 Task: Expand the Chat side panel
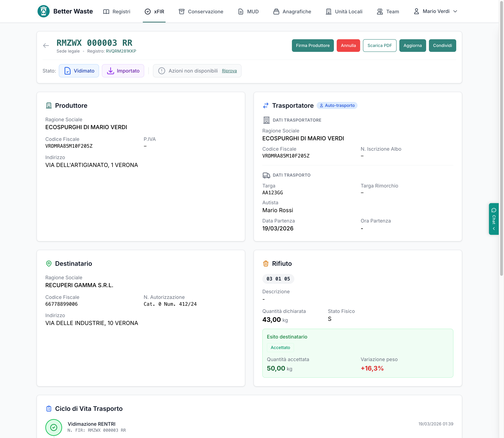[494, 219]
